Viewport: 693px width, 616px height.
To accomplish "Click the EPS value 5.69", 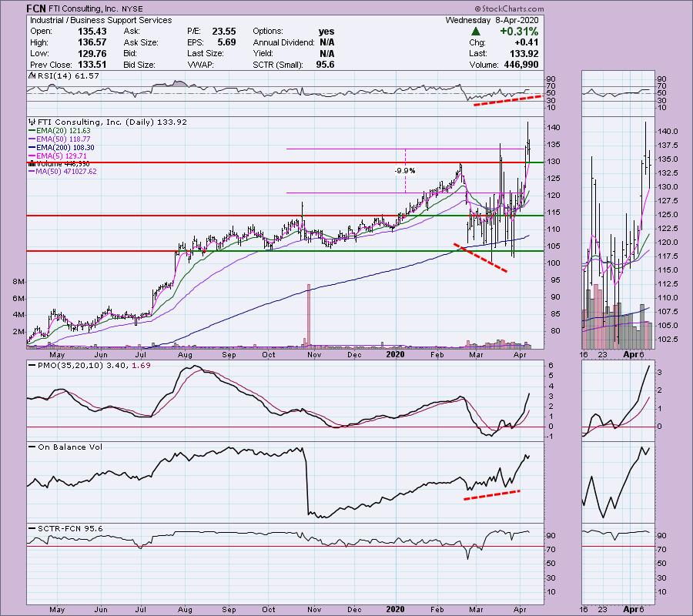I will point(226,42).
